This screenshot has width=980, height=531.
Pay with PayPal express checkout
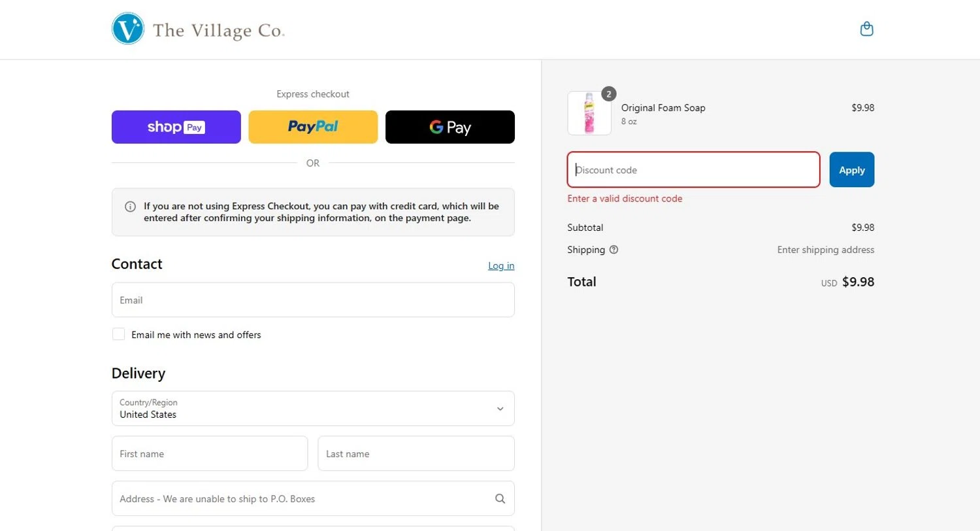[x=313, y=127]
